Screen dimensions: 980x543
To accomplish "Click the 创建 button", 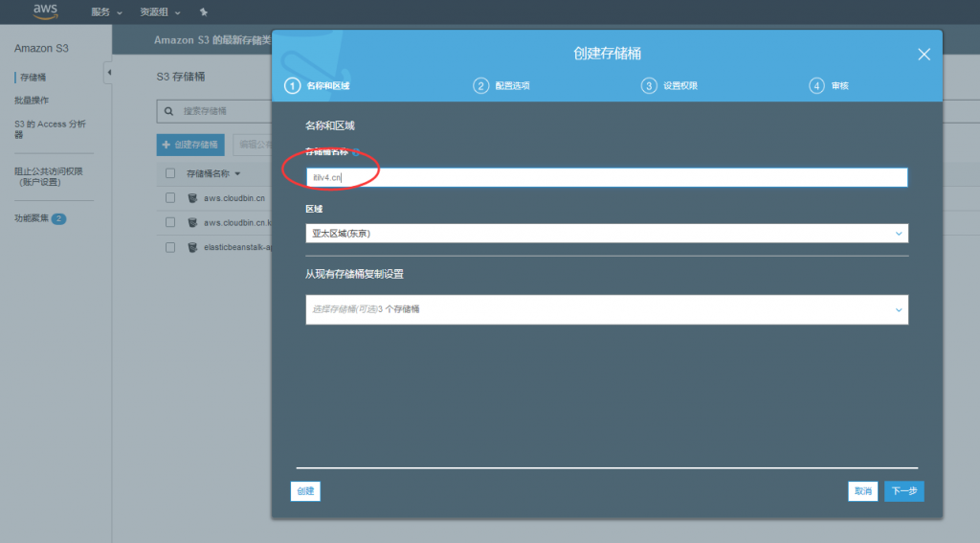I will tap(305, 491).
